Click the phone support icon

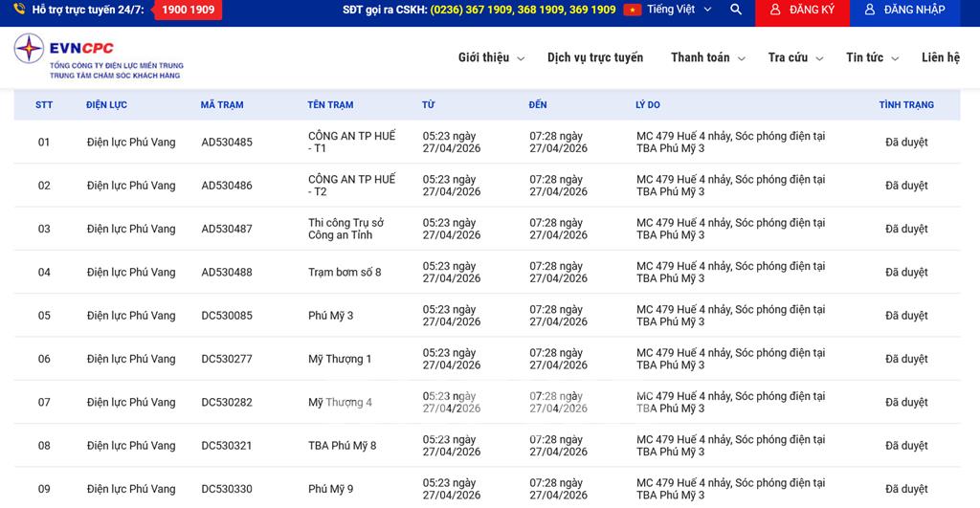point(19,10)
